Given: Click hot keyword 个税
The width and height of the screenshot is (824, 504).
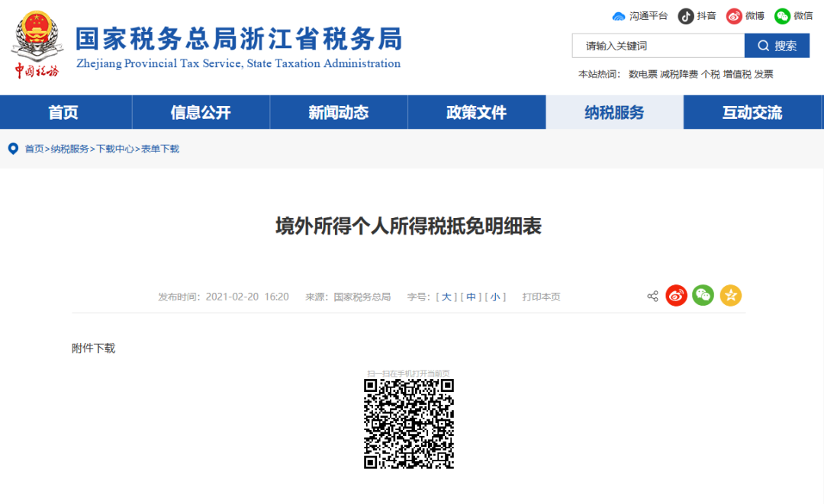Looking at the screenshot, I should (710, 75).
